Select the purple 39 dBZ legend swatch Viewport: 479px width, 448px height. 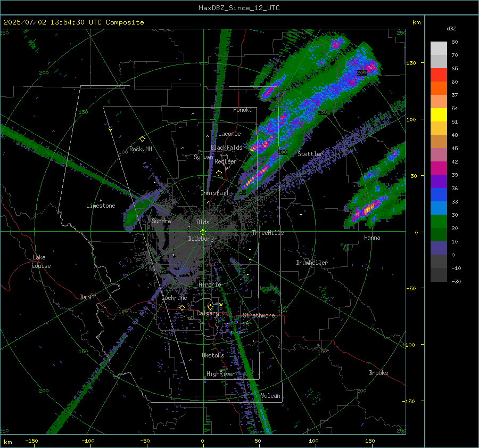(x=439, y=181)
